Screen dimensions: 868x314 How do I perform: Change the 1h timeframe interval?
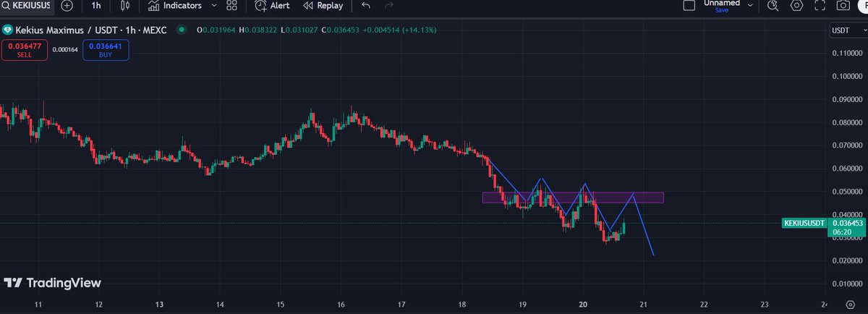pyautogui.click(x=96, y=5)
